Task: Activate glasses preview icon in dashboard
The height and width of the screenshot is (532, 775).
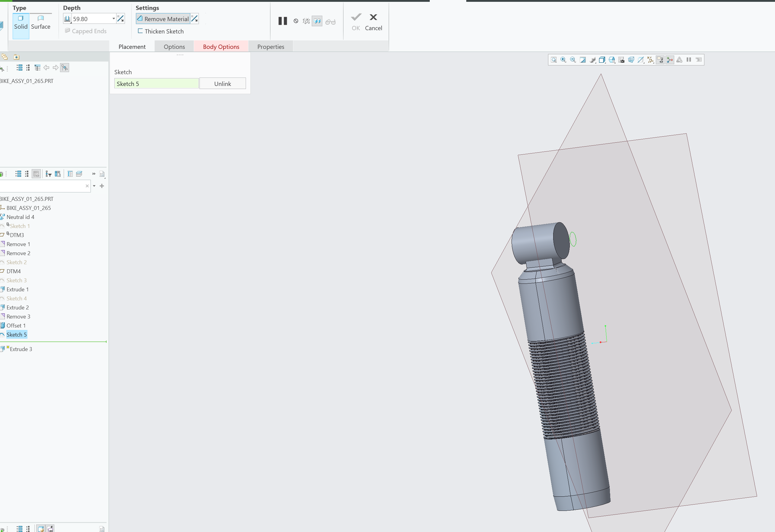Action: pos(330,21)
